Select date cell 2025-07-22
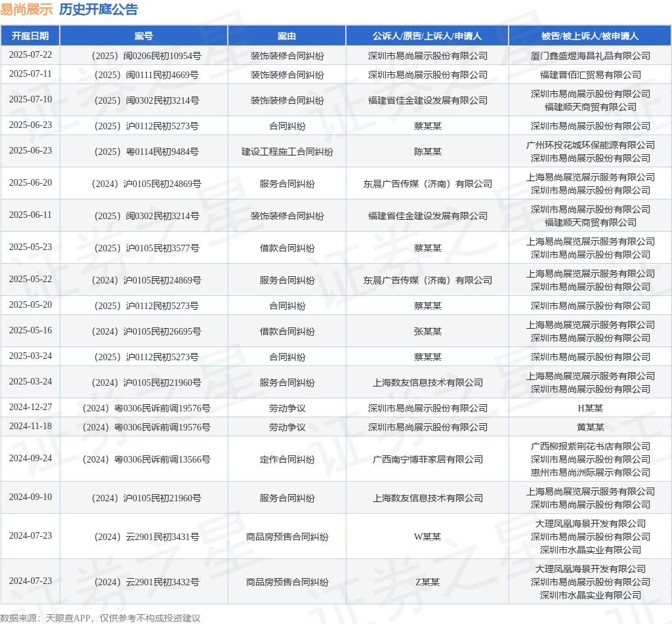Screen dimensions: 672x624 [30, 55]
